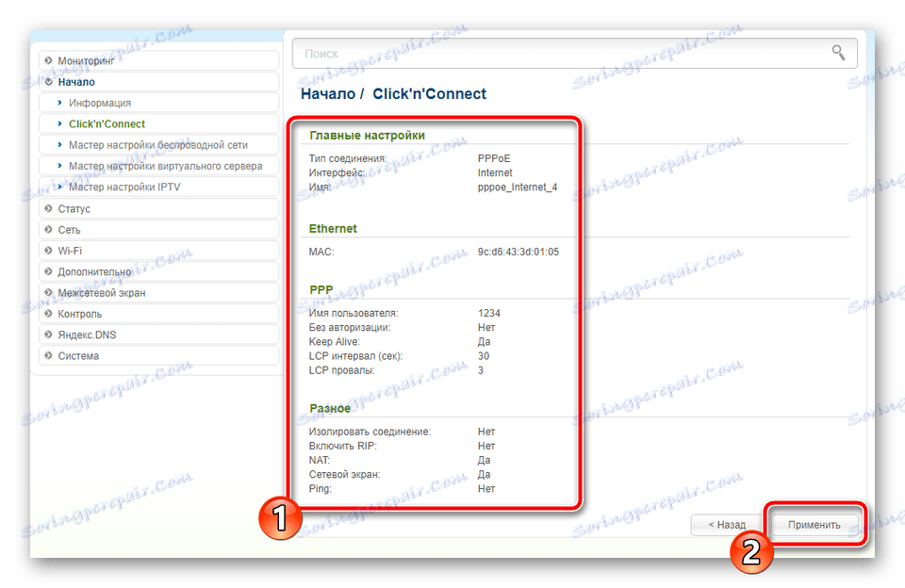Click the LCP интервал value 30
The image size is (905, 588).
point(484,356)
